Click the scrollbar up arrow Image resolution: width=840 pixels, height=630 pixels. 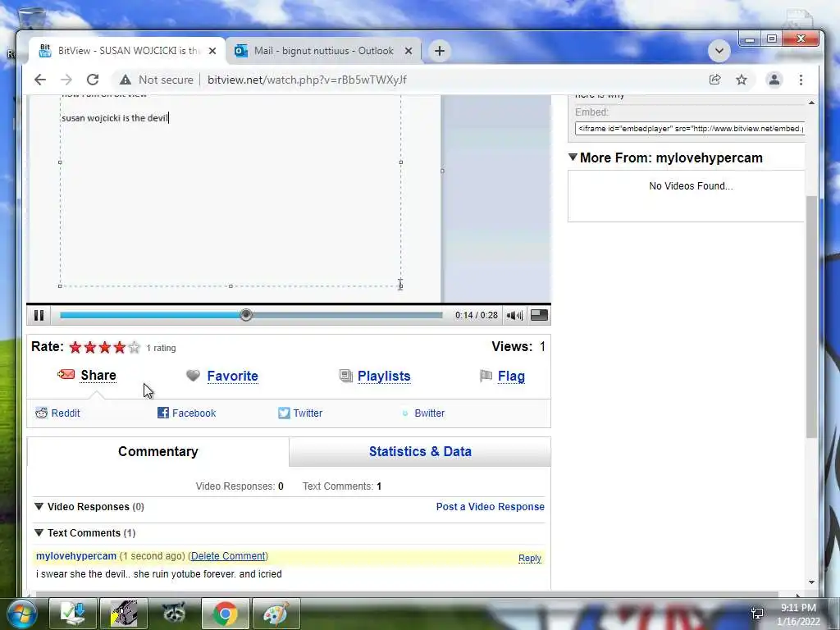pyautogui.click(x=811, y=103)
